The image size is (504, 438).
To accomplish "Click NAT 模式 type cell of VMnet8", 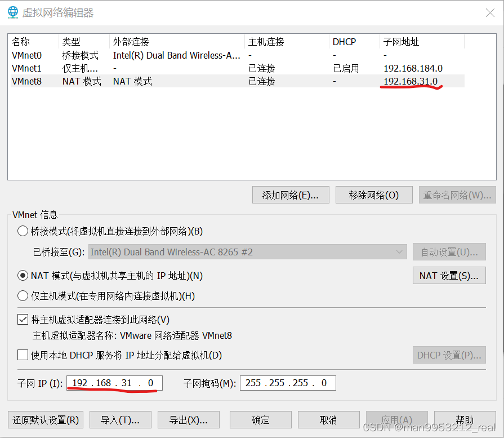I will 82,81.
